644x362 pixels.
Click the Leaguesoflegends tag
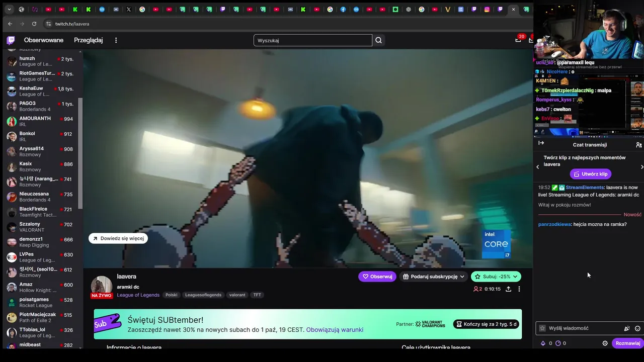(x=203, y=295)
